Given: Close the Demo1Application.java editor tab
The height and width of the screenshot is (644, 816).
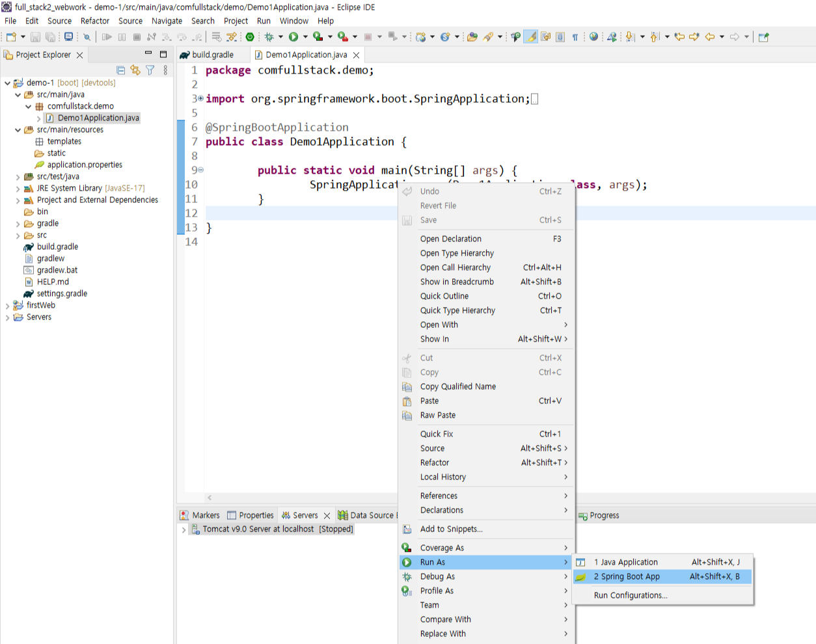Looking at the screenshot, I should tap(356, 55).
